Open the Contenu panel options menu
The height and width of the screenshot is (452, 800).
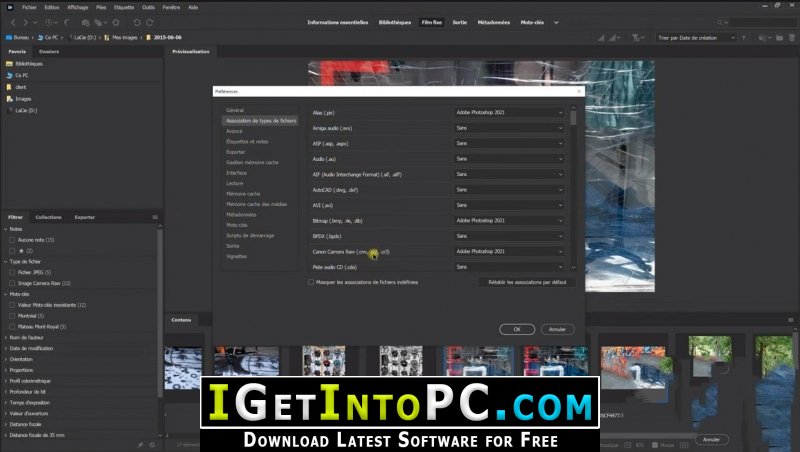790,320
